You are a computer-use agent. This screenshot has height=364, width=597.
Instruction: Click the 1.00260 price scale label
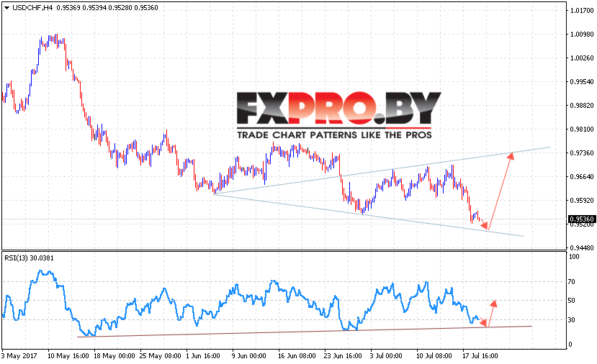tap(582, 58)
